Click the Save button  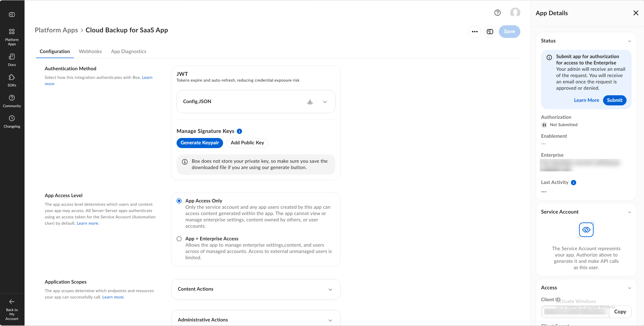click(509, 32)
